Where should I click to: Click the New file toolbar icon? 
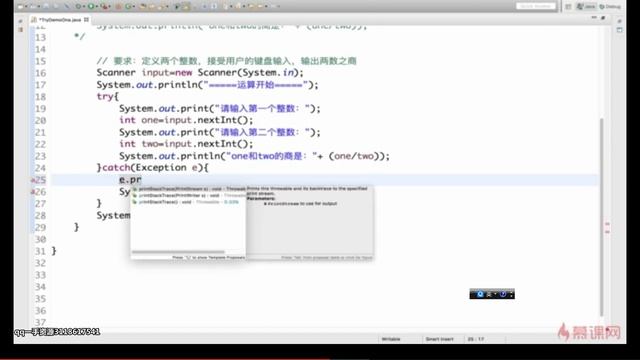(x=20, y=6)
